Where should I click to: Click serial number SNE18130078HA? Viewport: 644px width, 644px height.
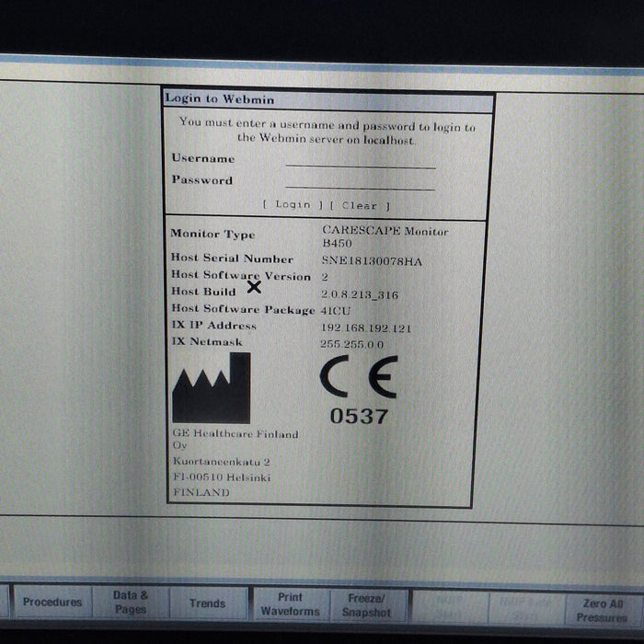point(372,260)
